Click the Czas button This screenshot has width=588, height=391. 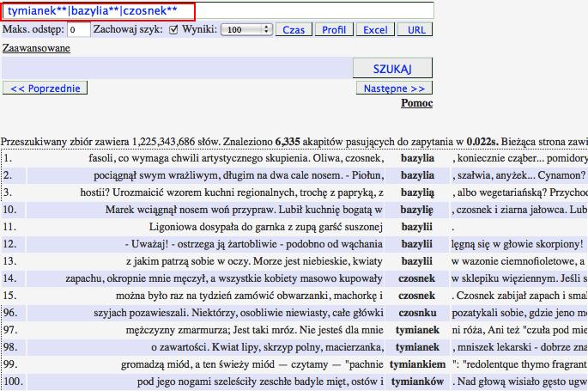(294, 29)
